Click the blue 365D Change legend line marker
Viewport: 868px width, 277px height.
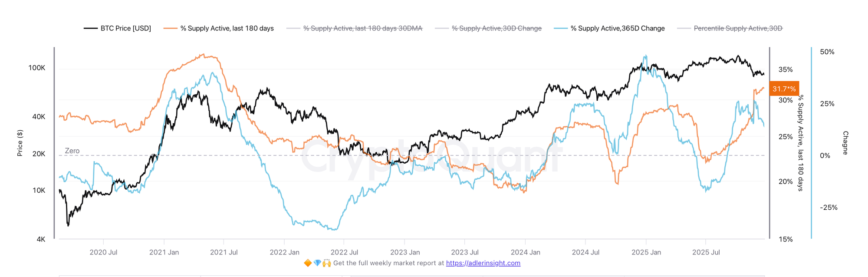[561, 28]
